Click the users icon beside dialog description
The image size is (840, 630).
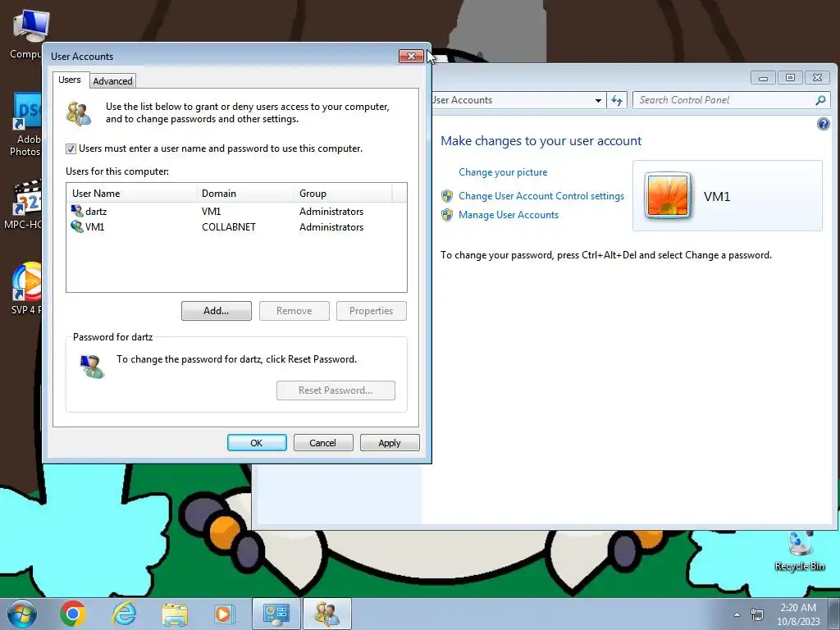(x=79, y=113)
